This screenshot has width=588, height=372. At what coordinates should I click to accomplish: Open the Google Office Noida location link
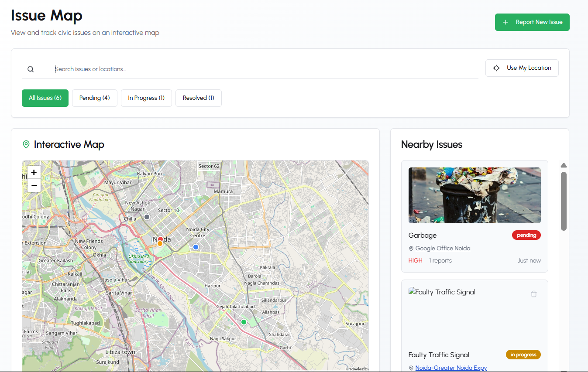(x=443, y=249)
